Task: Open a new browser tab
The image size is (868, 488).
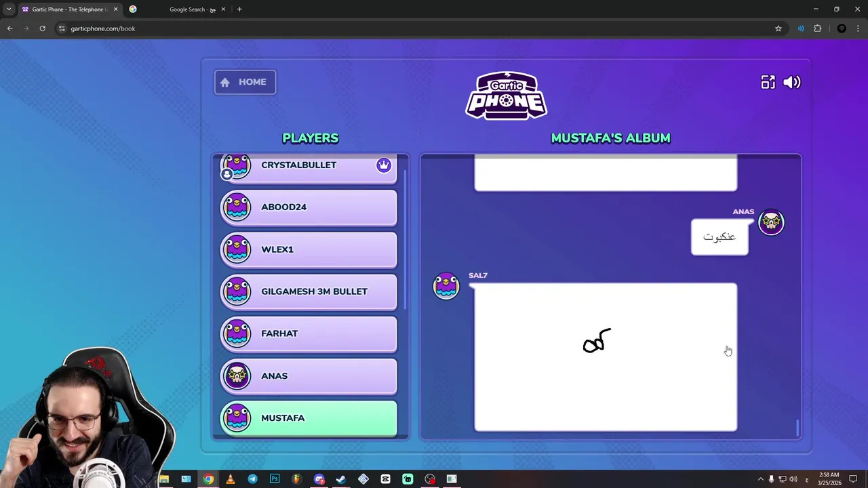Action: (x=239, y=9)
